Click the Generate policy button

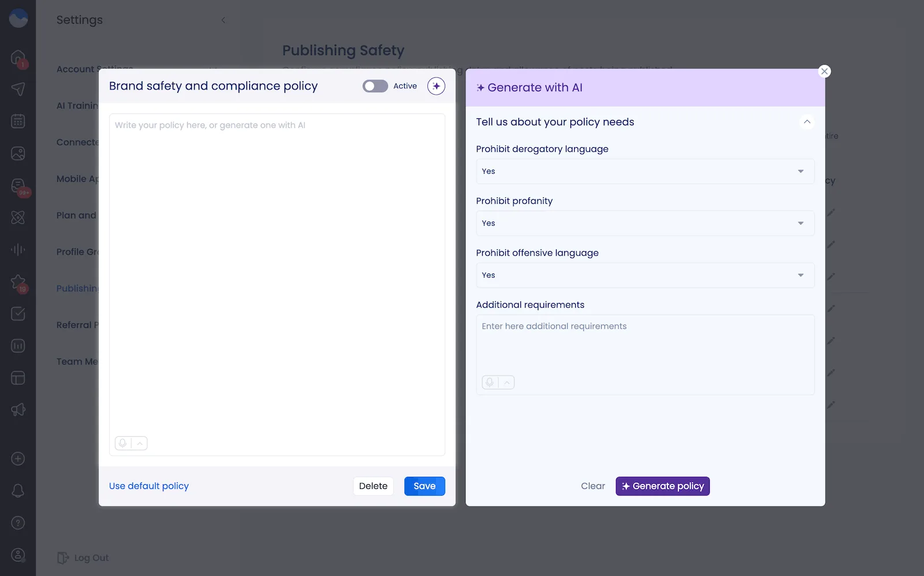click(x=662, y=486)
